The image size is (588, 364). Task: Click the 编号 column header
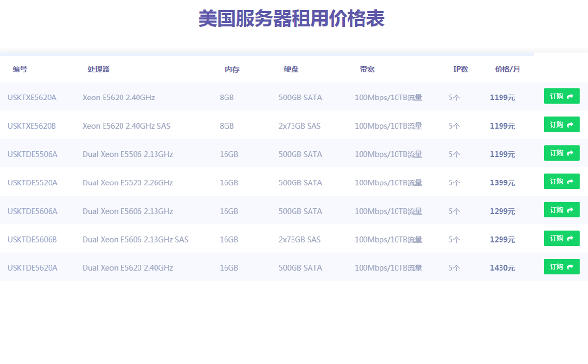click(x=20, y=69)
